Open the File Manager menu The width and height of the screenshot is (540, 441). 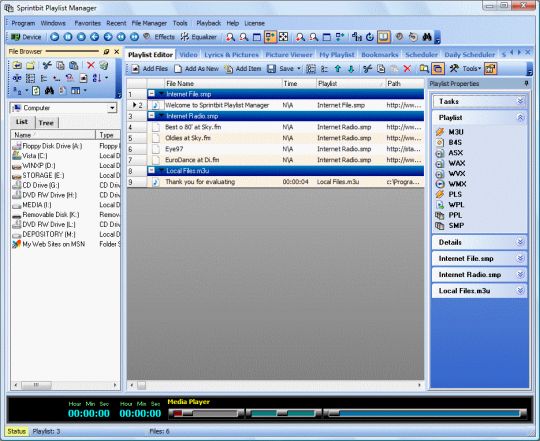(x=149, y=23)
